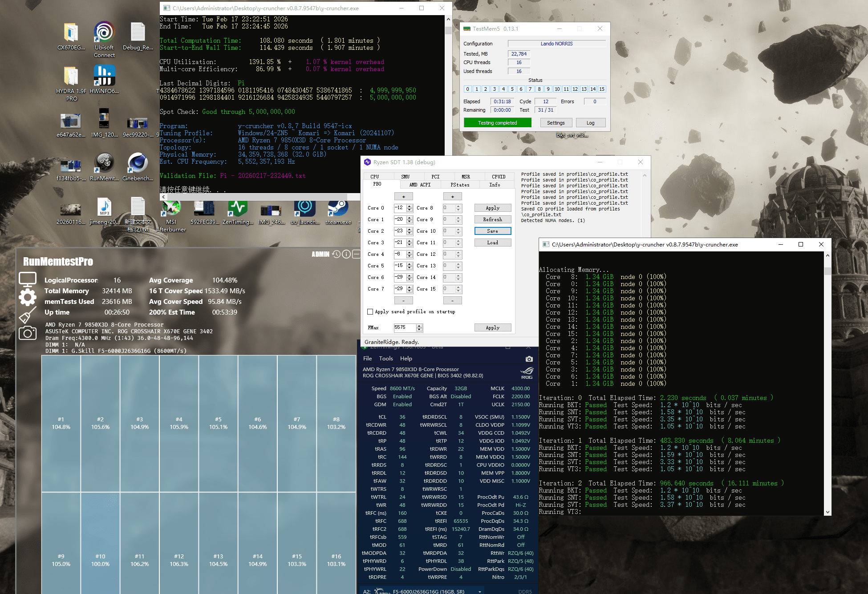Enable Apply saved profile on startup

(370, 312)
